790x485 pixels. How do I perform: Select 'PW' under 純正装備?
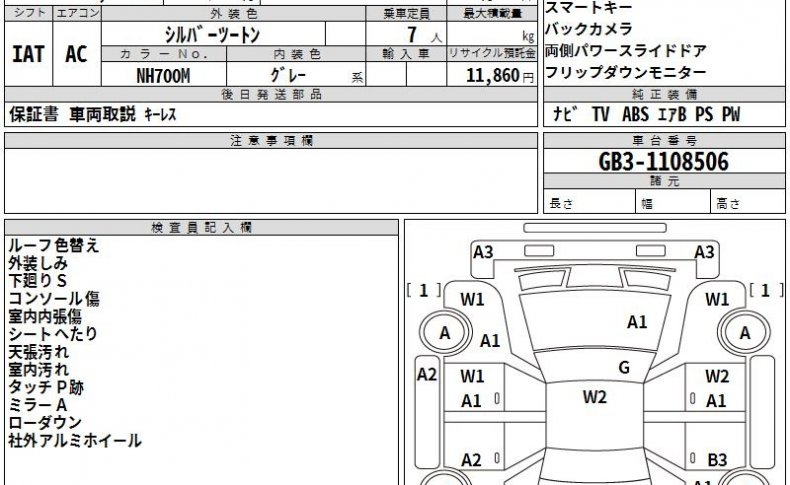click(731, 114)
